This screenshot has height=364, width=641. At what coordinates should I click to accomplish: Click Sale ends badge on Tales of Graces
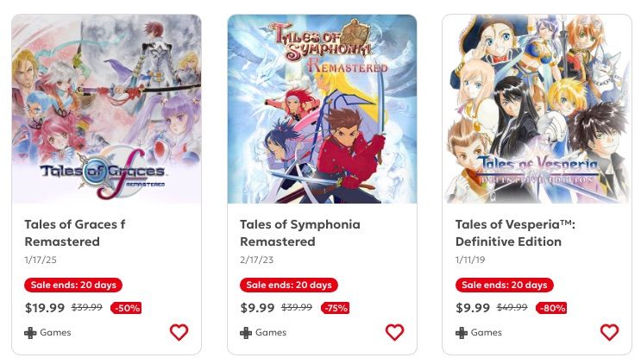coord(73,285)
